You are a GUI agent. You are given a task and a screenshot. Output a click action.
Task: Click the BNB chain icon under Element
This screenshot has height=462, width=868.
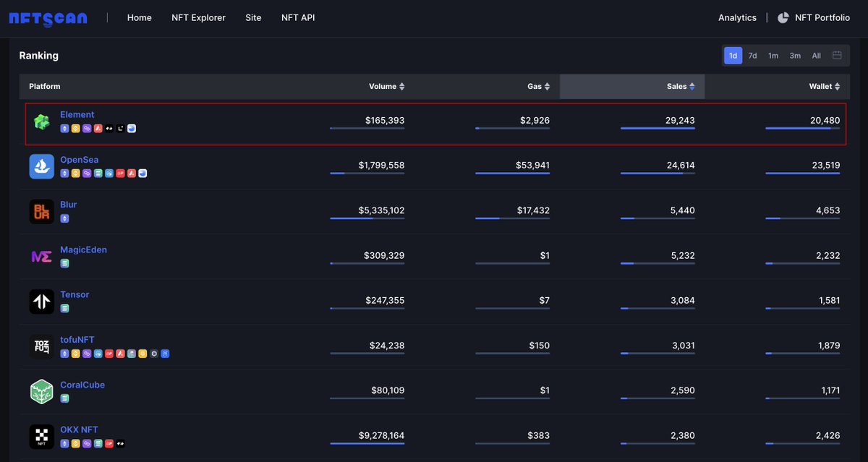[75, 129]
